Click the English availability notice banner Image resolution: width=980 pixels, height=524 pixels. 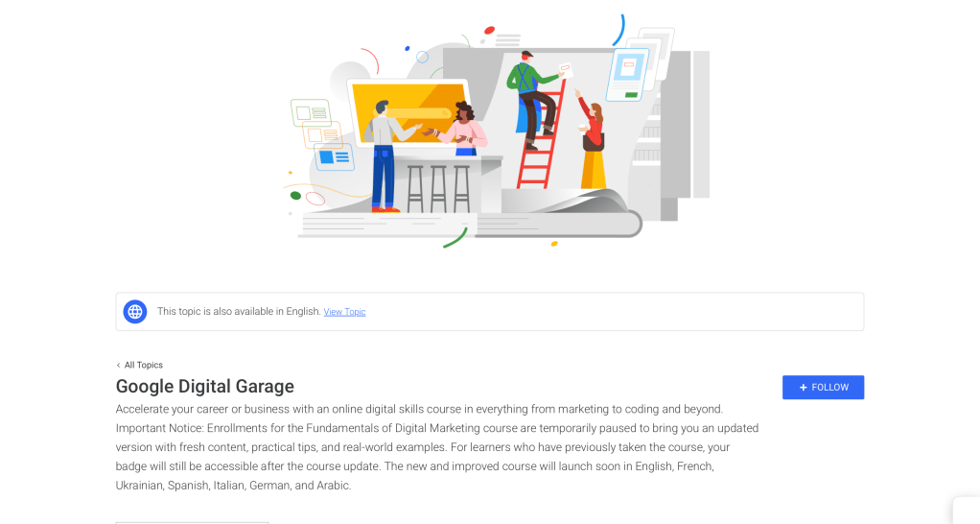coord(490,311)
